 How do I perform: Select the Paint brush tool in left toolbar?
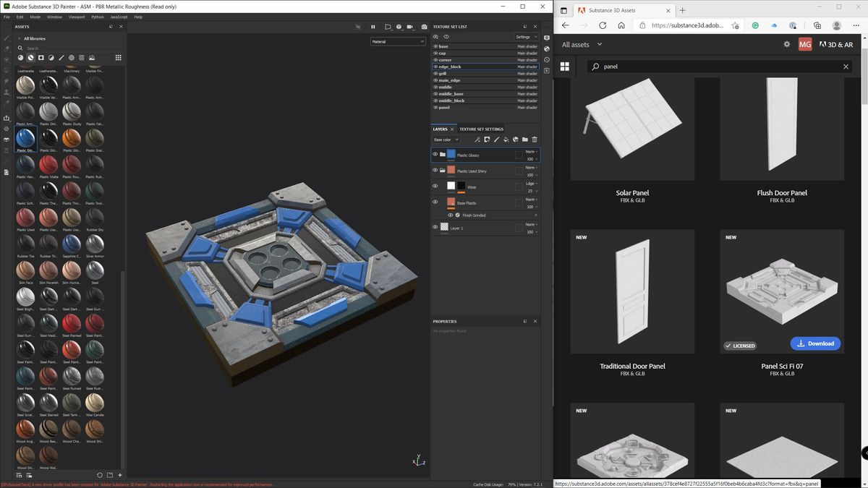[x=6, y=38]
